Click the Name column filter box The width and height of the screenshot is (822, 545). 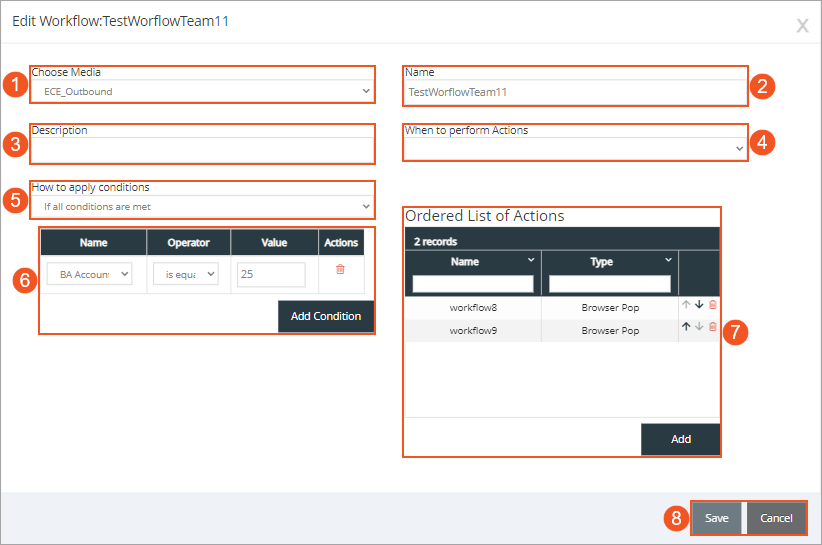tap(473, 284)
